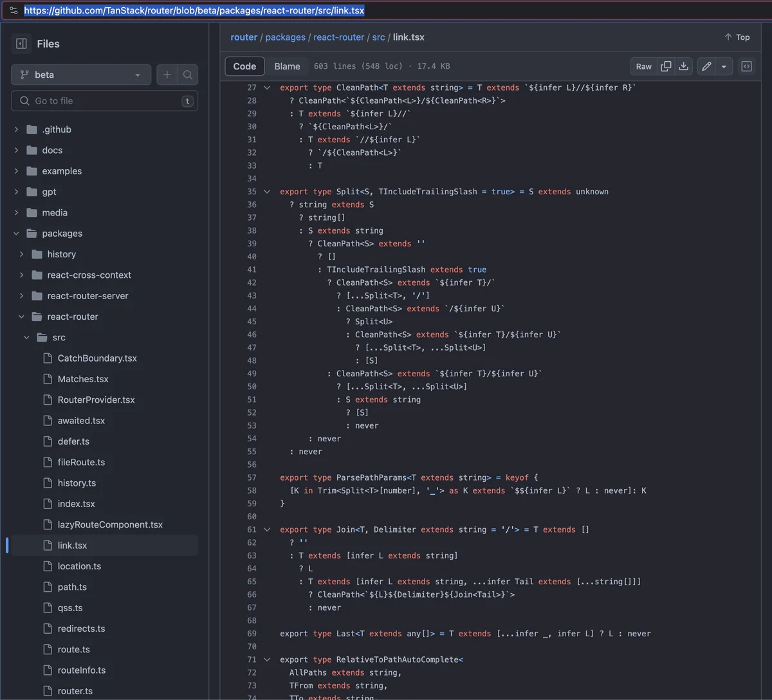Expand the react-router-server folder
Image resolution: width=772 pixels, height=700 pixels.
(x=22, y=296)
